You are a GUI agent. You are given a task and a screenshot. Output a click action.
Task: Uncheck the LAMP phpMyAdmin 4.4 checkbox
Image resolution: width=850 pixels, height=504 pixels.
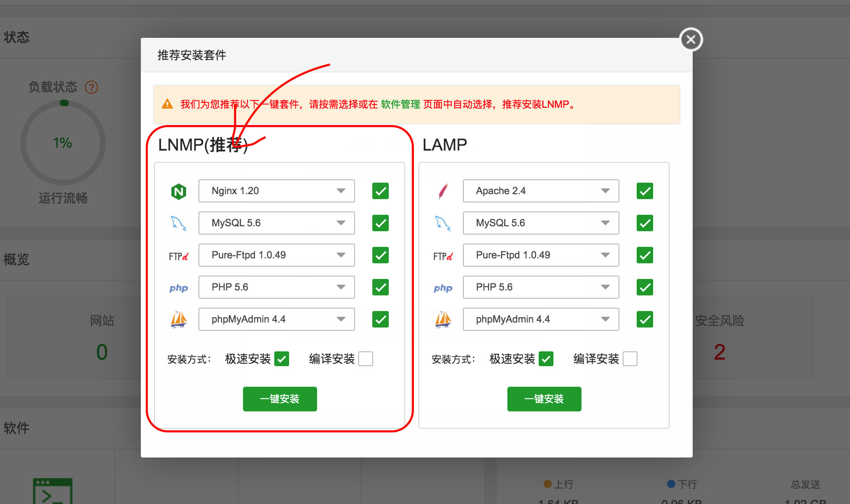645,319
